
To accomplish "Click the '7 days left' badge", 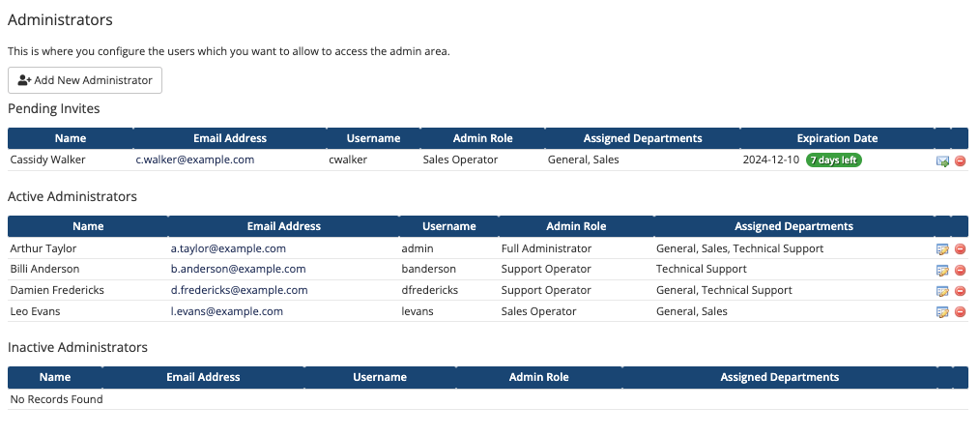I will point(834,160).
